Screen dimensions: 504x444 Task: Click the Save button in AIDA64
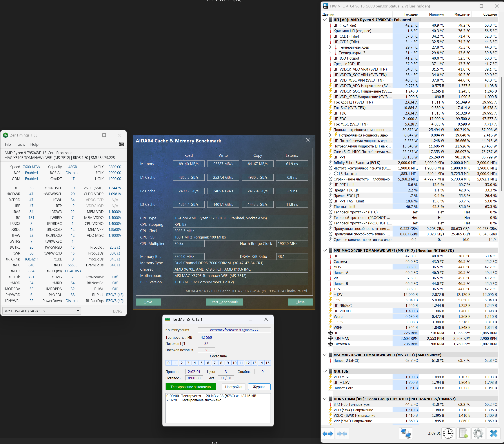click(148, 302)
